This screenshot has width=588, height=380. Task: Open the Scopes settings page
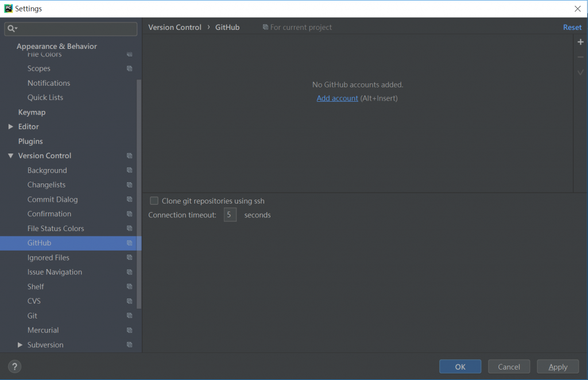[x=38, y=68]
